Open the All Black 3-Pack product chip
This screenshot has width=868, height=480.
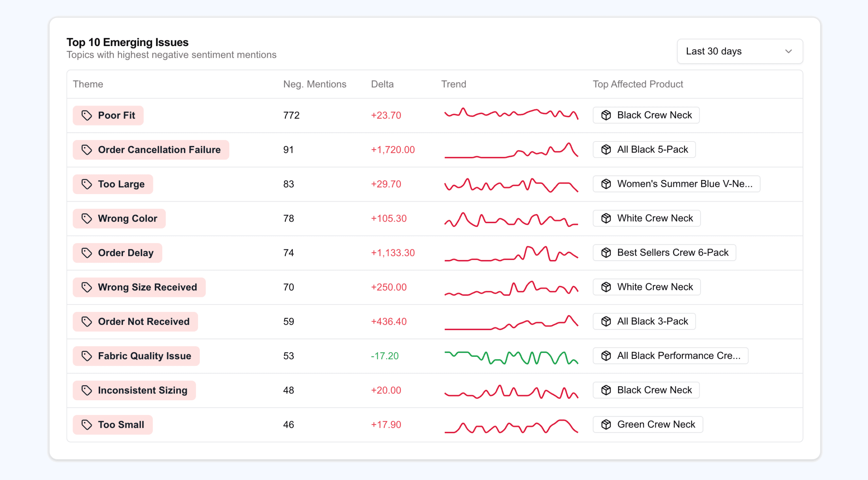click(644, 321)
